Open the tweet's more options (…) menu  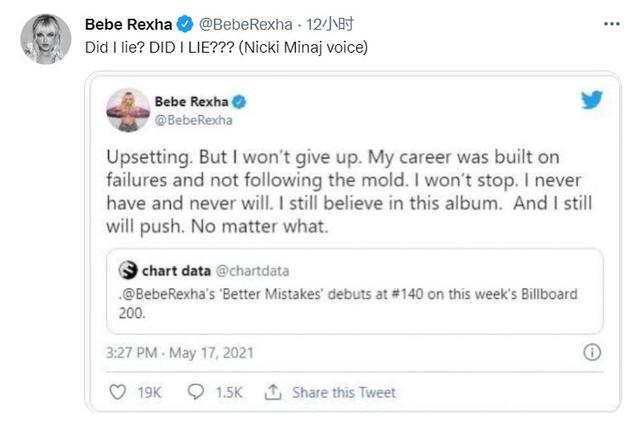click(x=611, y=21)
